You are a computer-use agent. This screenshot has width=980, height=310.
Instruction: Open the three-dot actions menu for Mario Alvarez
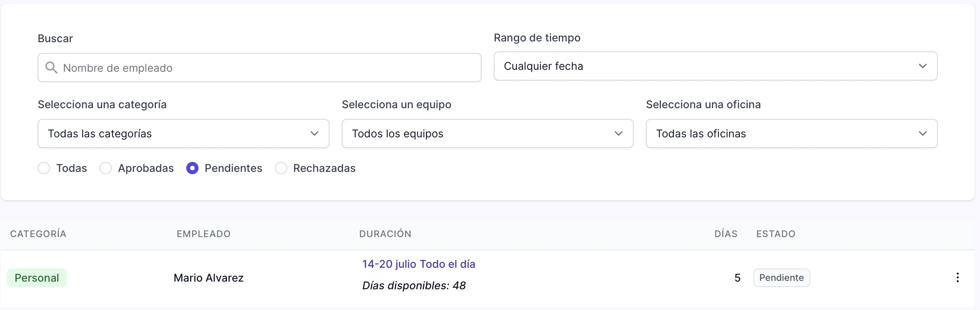tap(958, 277)
